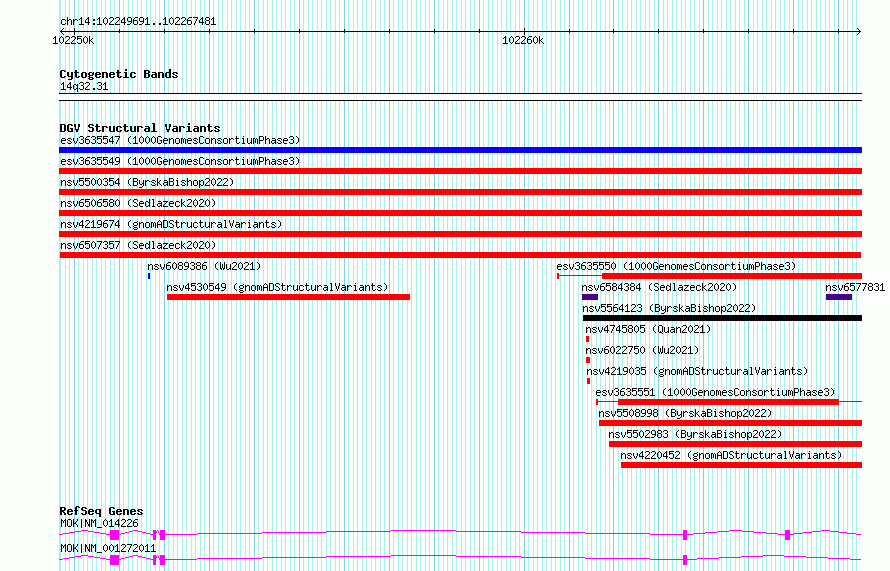Image resolution: width=890 pixels, height=571 pixels.
Task: Click the small red nsv6022750 marker
Action: pyautogui.click(x=588, y=360)
